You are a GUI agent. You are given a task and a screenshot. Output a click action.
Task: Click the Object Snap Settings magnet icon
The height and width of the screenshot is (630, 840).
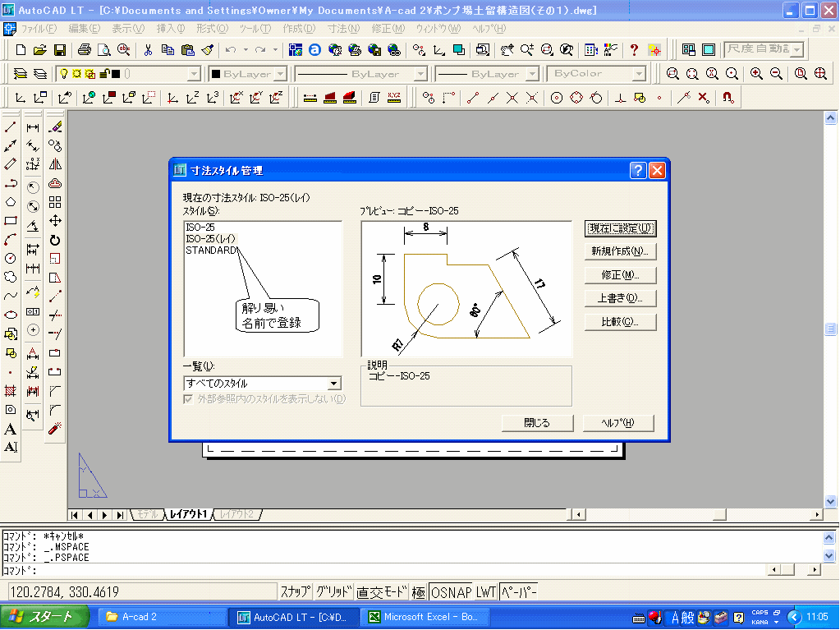coord(728,98)
